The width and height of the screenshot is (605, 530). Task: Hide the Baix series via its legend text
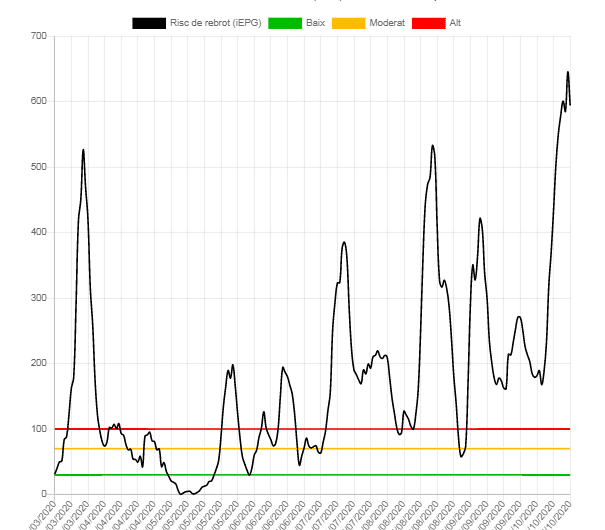(318, 22)
